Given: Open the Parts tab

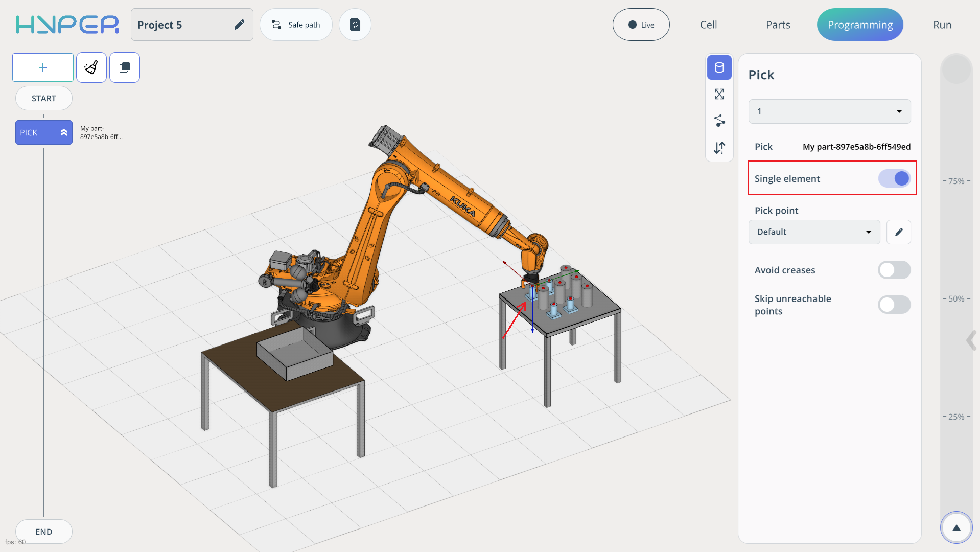Looking at the screenshot, I should click(x=778, y=25).
